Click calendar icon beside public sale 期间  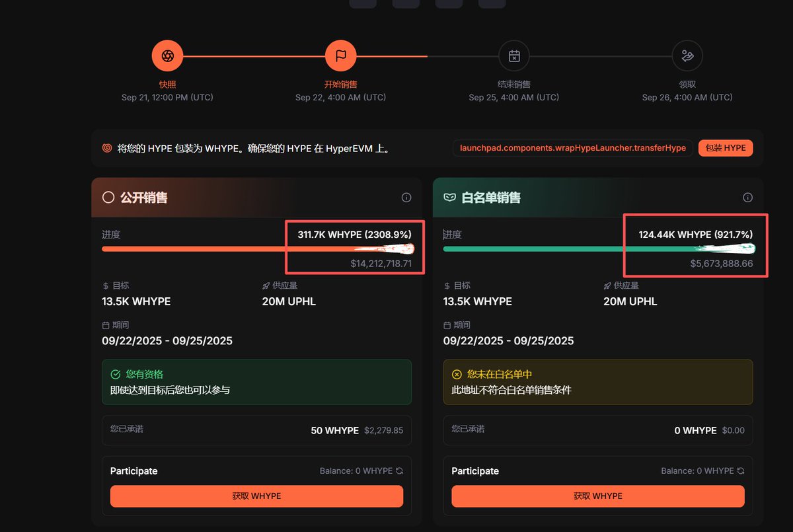click(106, 326)
